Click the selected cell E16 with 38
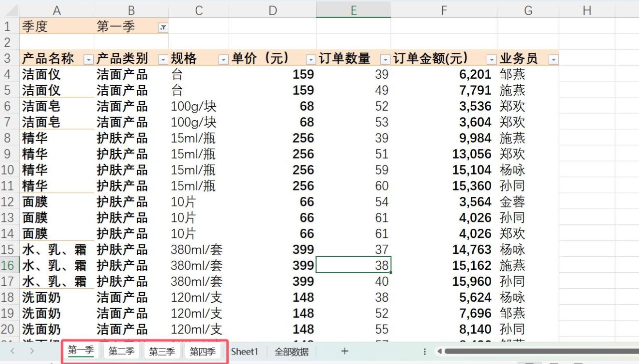The image size is (639, 364). click(x=353, y=265)
